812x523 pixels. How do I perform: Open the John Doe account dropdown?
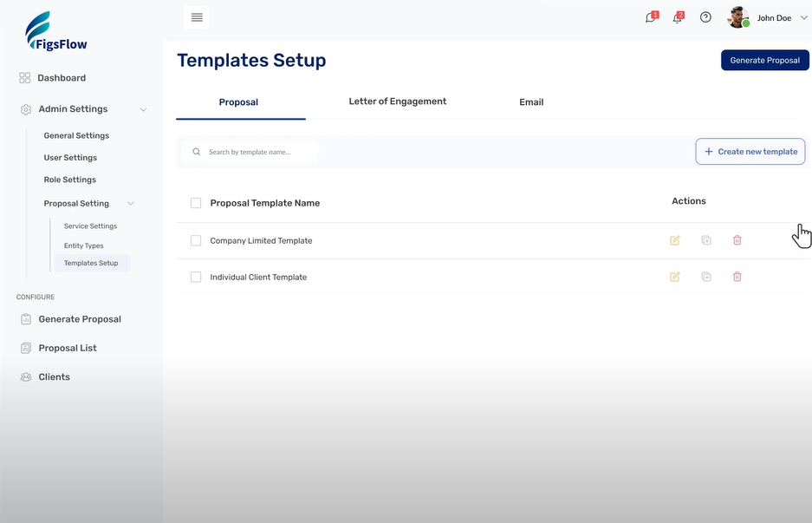pyautogui.click(x=802, y=16)
